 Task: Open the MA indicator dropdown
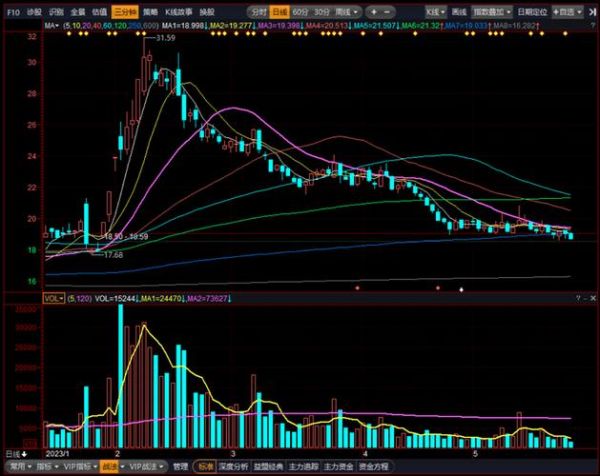(50, 22)
